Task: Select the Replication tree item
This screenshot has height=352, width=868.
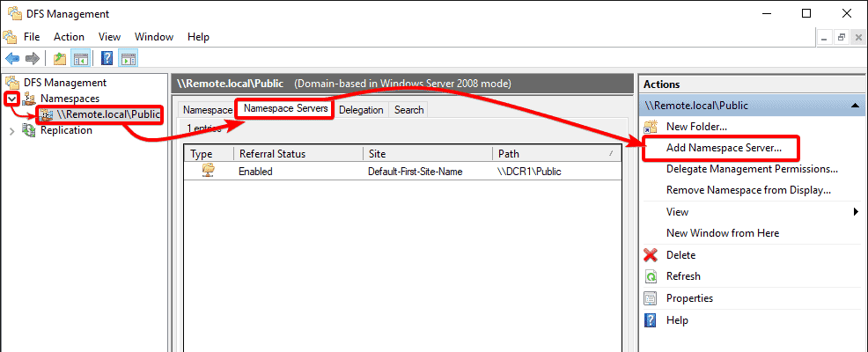Action: tap(66, 130)
